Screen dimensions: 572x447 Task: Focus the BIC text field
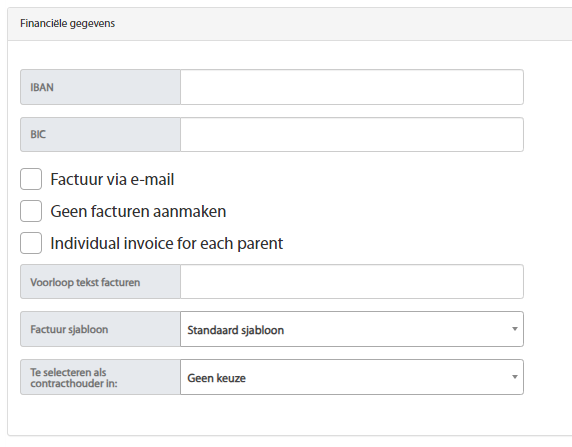pyautogui.click(x=352, y=135)
